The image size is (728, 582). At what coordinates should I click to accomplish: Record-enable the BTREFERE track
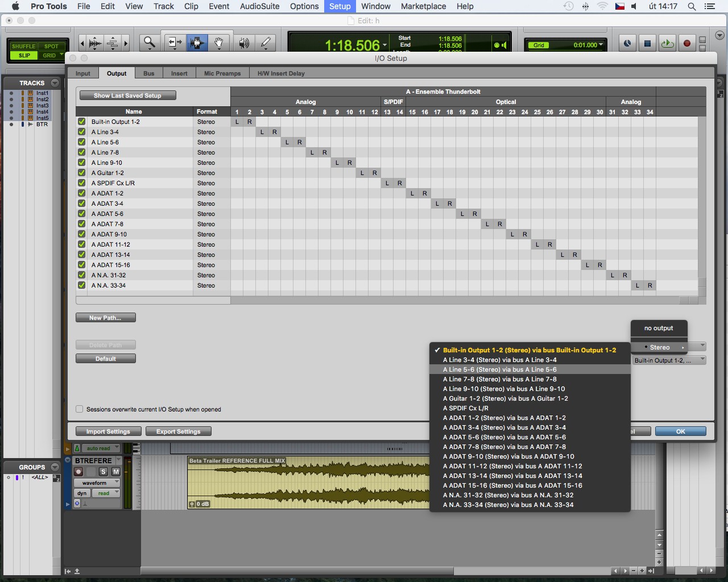click(x=78, y=472)
